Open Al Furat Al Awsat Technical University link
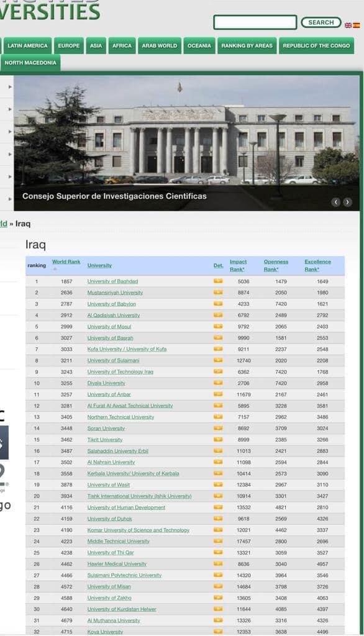Screen dimensions: 364x636 click(x=130, y=406)
